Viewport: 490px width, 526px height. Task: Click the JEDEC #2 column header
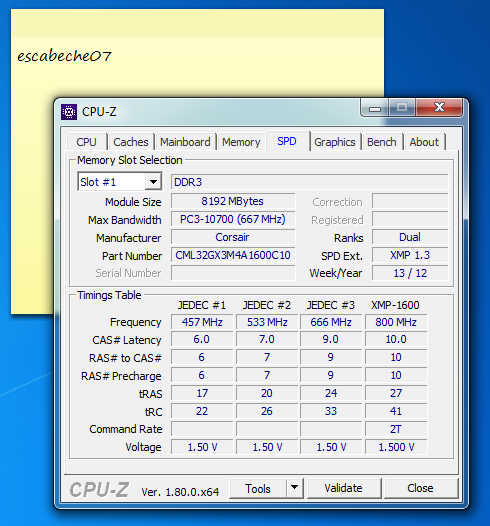[x=267, y=305]
